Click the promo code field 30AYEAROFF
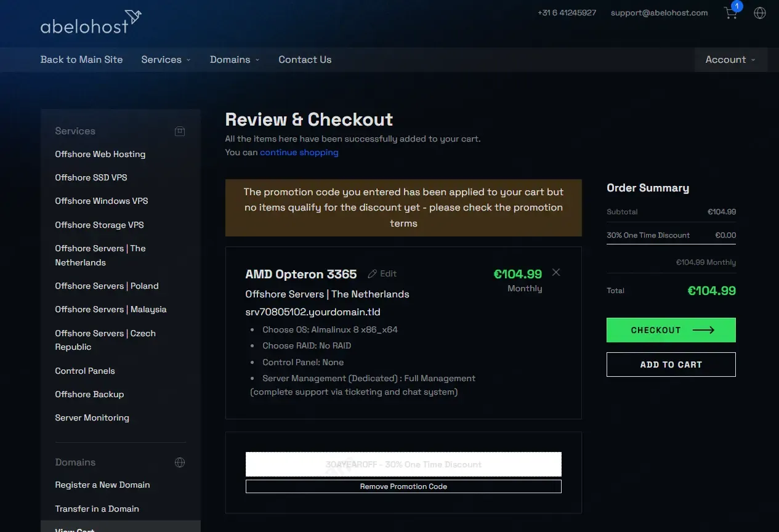The image size is (779, 532). [x=403, y=464]
